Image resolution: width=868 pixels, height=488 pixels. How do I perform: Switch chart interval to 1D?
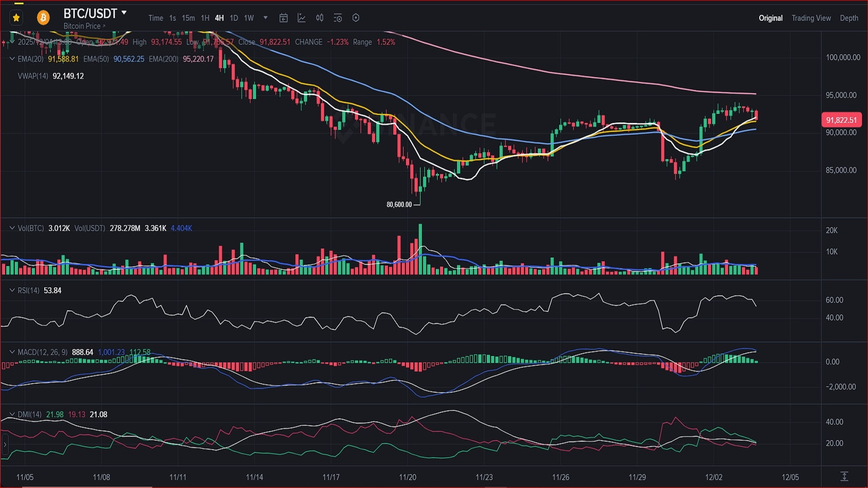coord(234,18)
